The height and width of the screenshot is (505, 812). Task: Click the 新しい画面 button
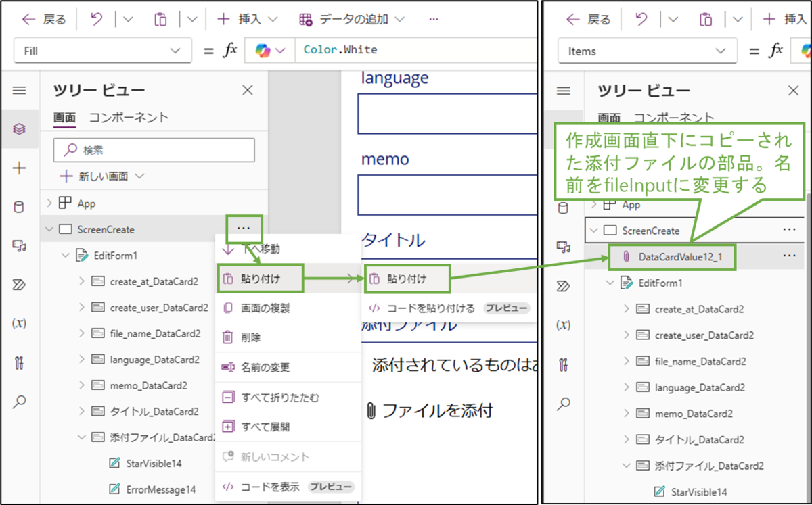[x=95, y=176]
